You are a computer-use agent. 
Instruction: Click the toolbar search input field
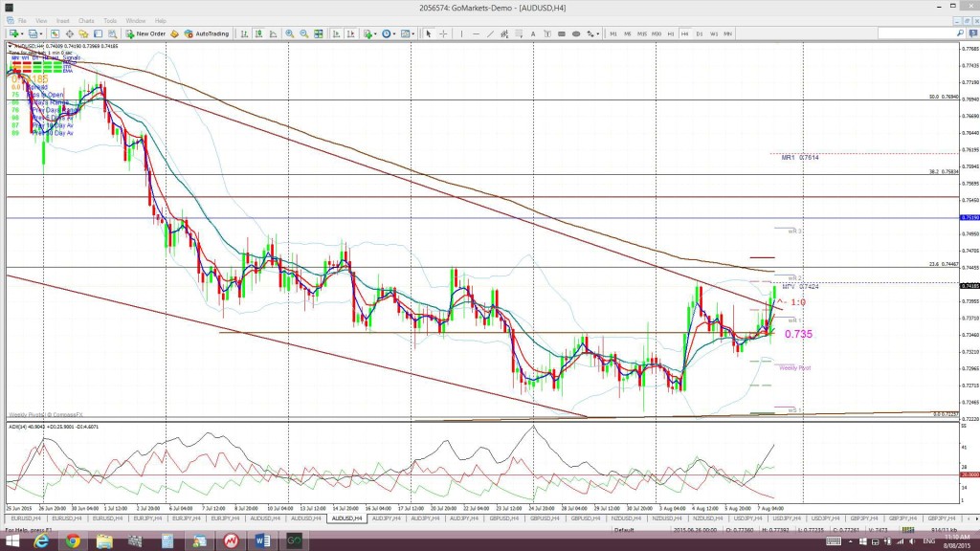[x=917, y=33]
